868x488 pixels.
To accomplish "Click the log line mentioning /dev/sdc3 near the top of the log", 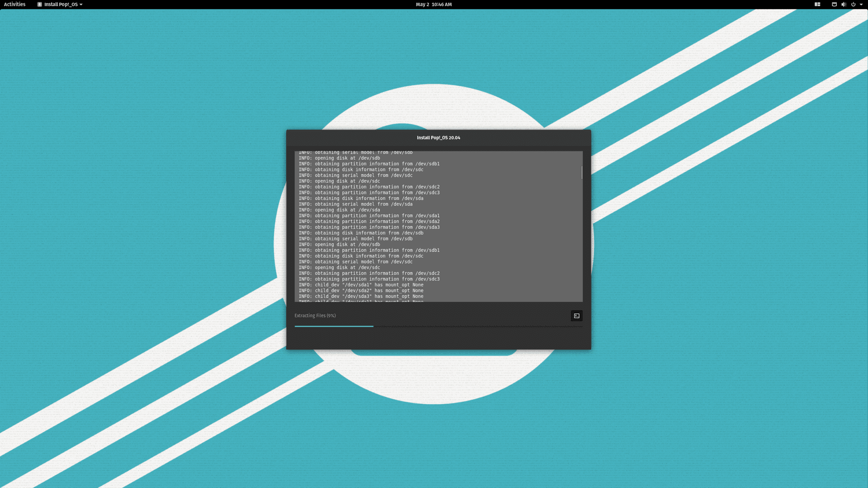I will tap(369, 193).
